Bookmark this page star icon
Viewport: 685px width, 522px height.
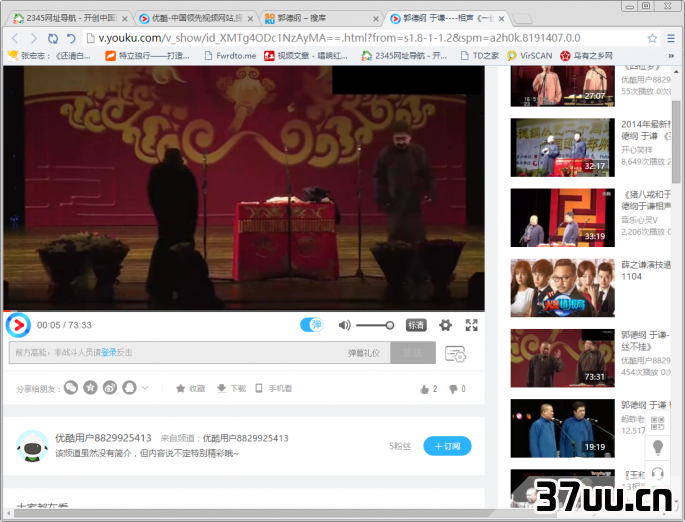pyautogui.click(x=652, y=38)
